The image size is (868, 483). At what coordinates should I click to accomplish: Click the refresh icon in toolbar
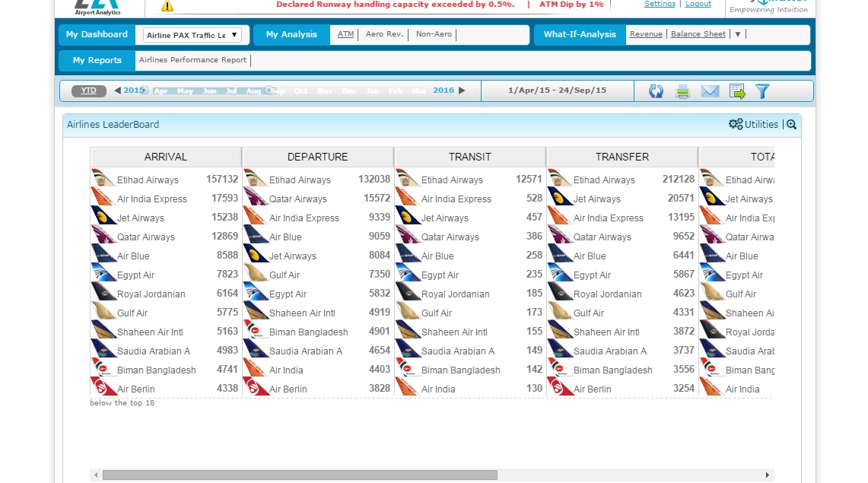coord(656,91)
